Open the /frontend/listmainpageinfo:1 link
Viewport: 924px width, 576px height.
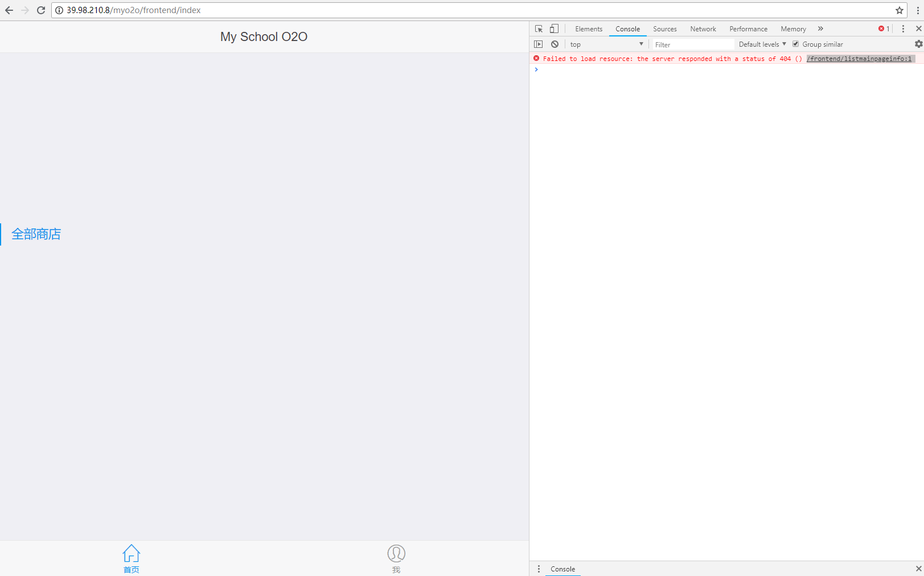(860, 59)
